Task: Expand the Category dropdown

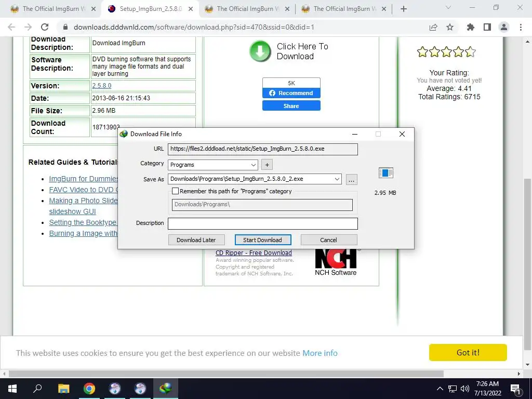Action: tap(253, 165)
